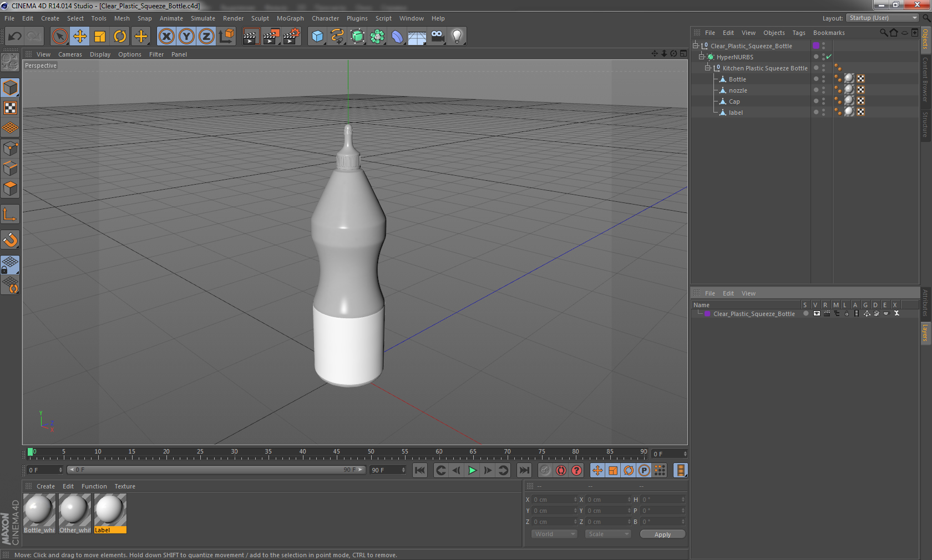Image resolution: width=932 pixels, height=560 pixels.
Task: Add light bulb object
Action: click(457, 37)
